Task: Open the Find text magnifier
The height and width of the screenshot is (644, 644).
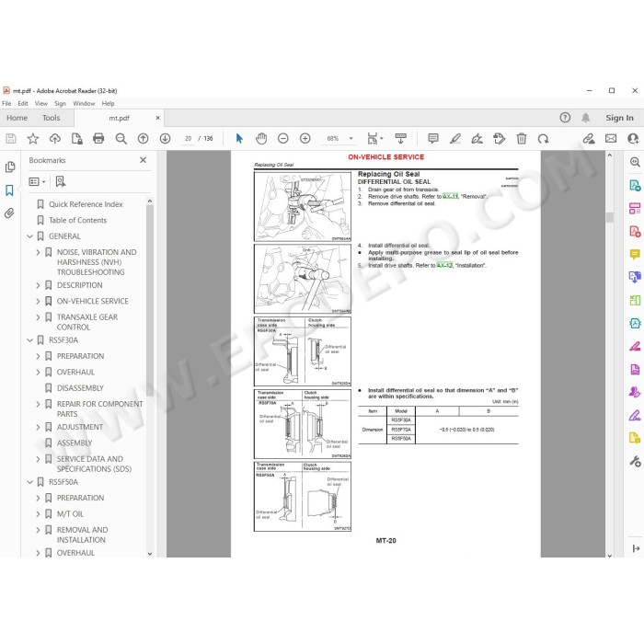Action: [x=121, y=139]
